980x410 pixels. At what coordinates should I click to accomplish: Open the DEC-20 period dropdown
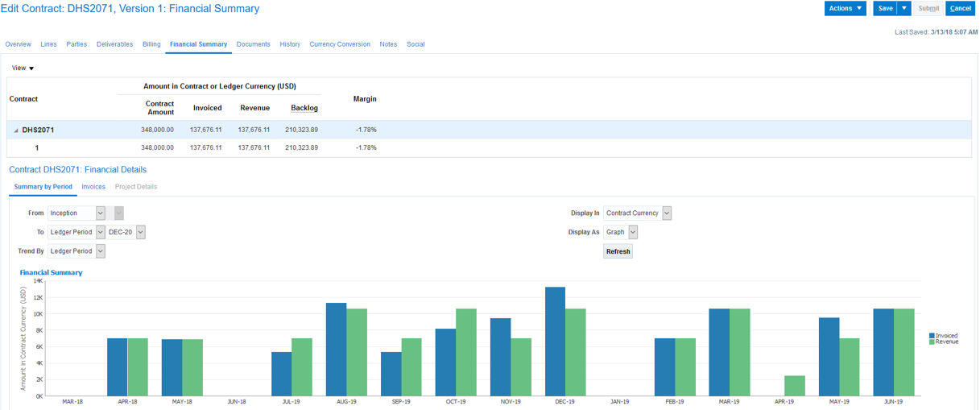140,232
